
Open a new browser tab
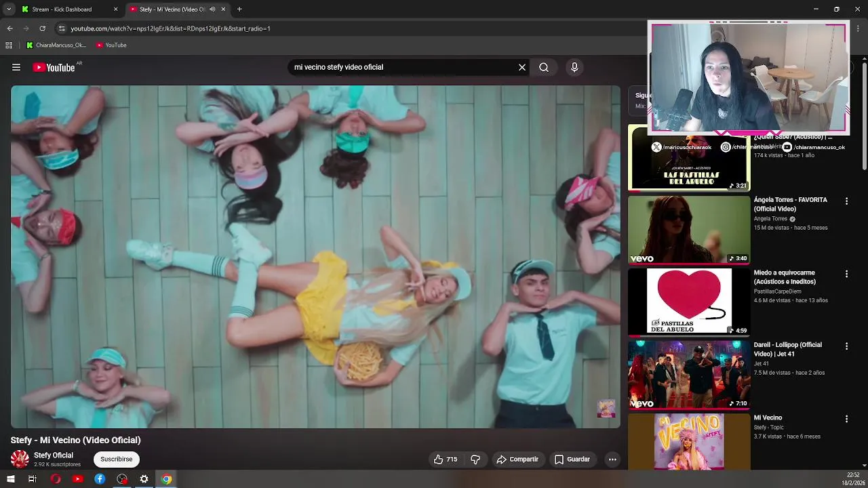point(239,9)
